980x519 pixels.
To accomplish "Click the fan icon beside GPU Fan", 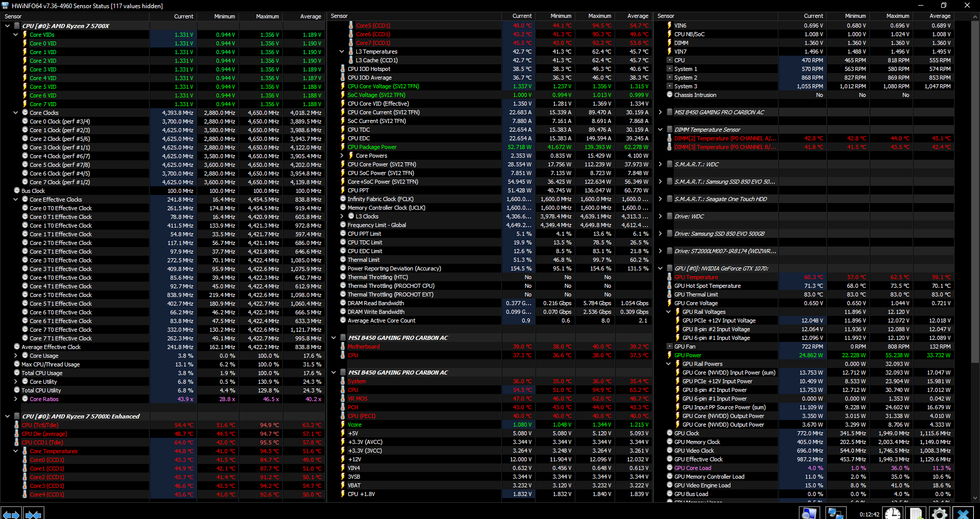I will point(670,347).
